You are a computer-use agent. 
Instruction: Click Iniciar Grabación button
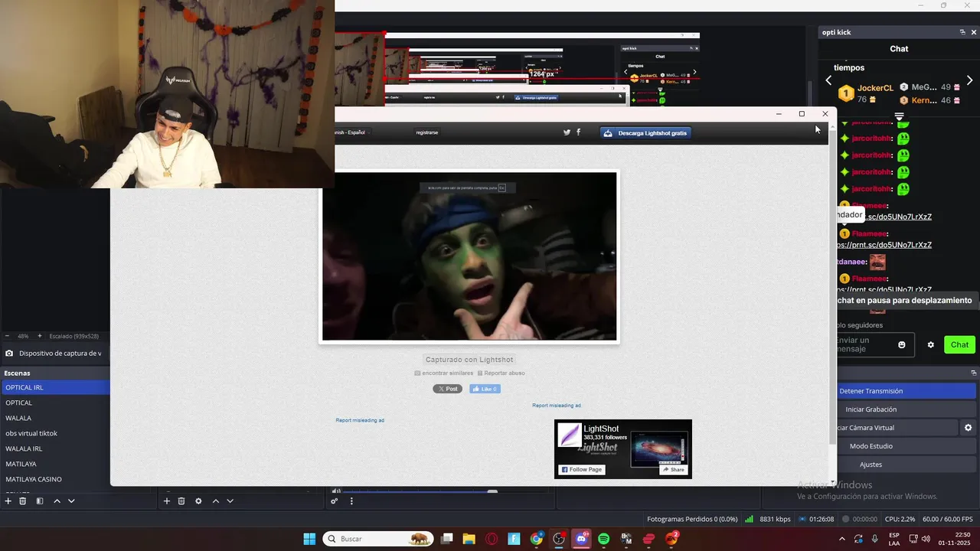point(906,409)
